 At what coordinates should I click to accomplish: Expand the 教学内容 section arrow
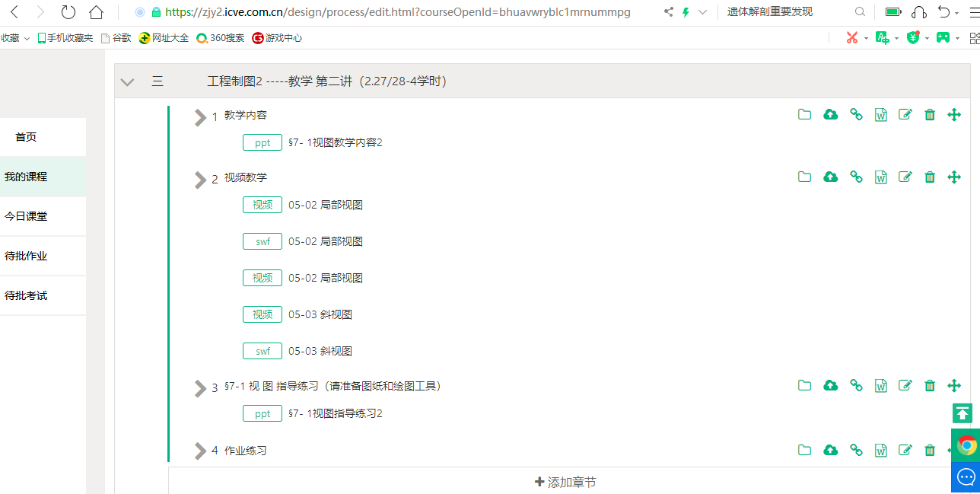point(200,116)
